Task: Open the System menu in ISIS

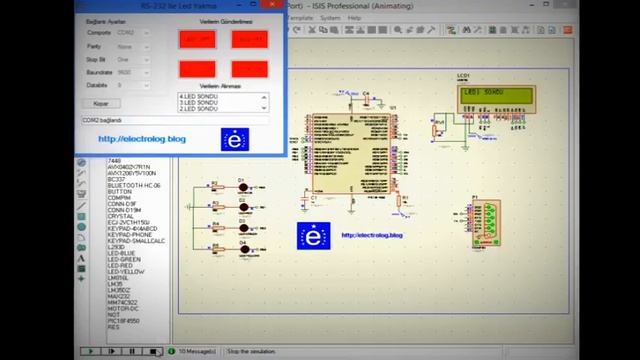Action: 330,18
